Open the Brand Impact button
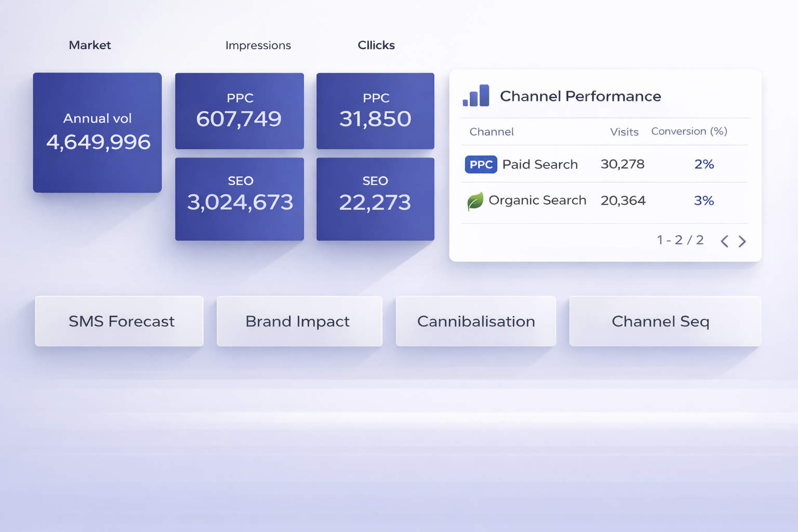 [299, 321]
